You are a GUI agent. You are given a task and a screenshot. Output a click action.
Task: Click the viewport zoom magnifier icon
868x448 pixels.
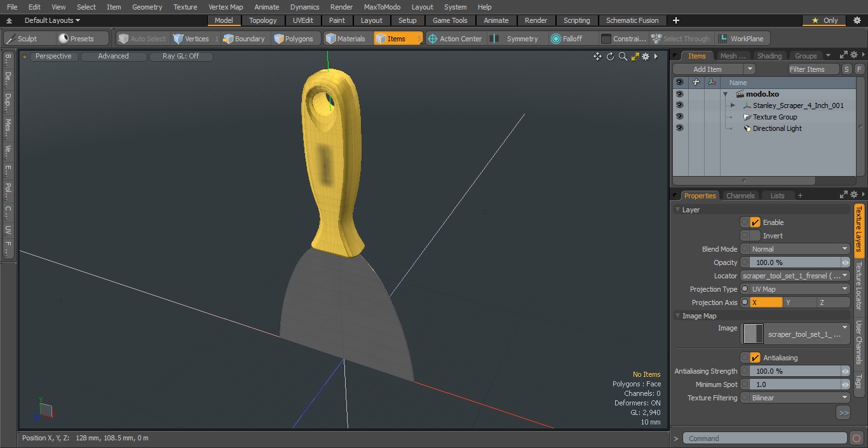point(623,57)
